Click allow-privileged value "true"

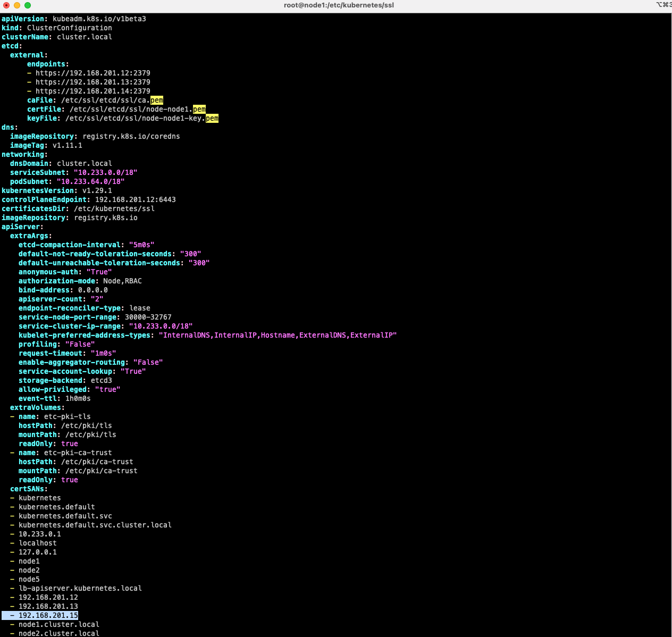pyautogui.click(x=108, y=389)
